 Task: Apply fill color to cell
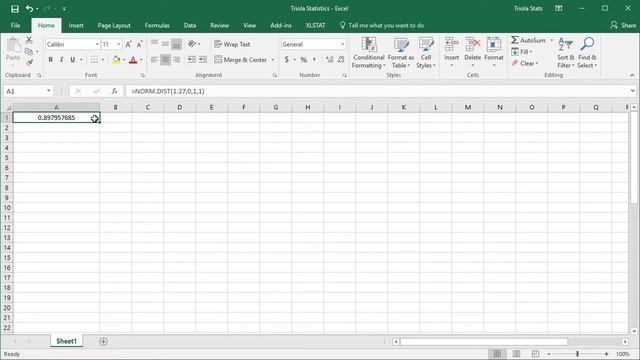(116, 60)
